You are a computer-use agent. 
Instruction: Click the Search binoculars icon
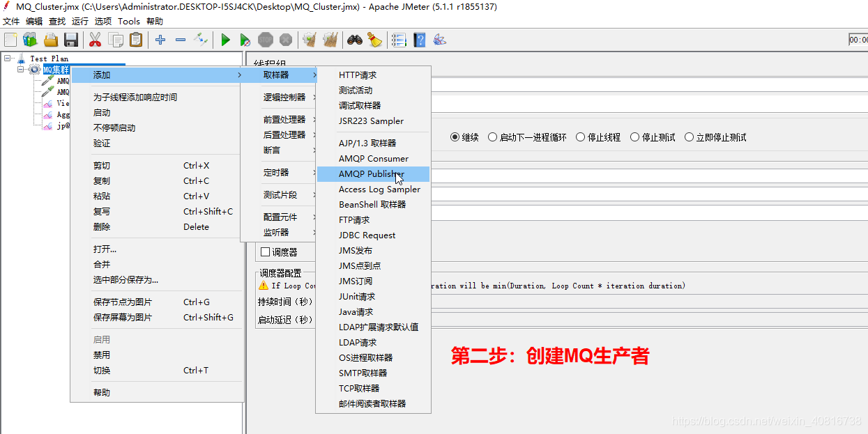tap(355, 40)
